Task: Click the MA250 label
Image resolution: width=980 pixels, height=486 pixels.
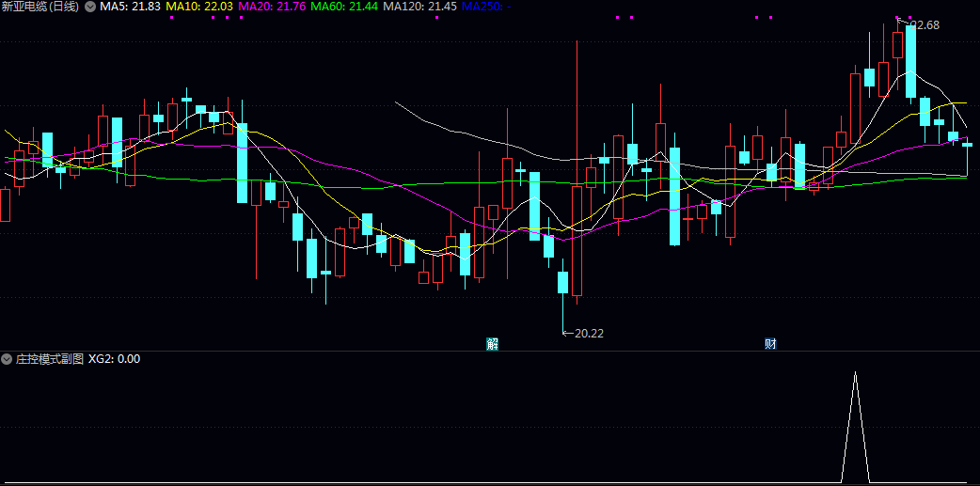Action: [x=485, y=7]
